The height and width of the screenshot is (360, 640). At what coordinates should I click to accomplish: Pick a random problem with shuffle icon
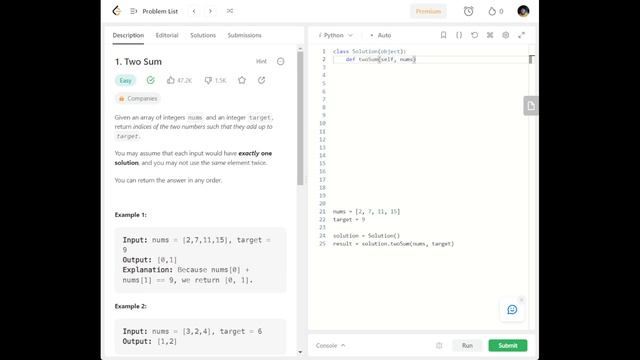tap(230, 11)
